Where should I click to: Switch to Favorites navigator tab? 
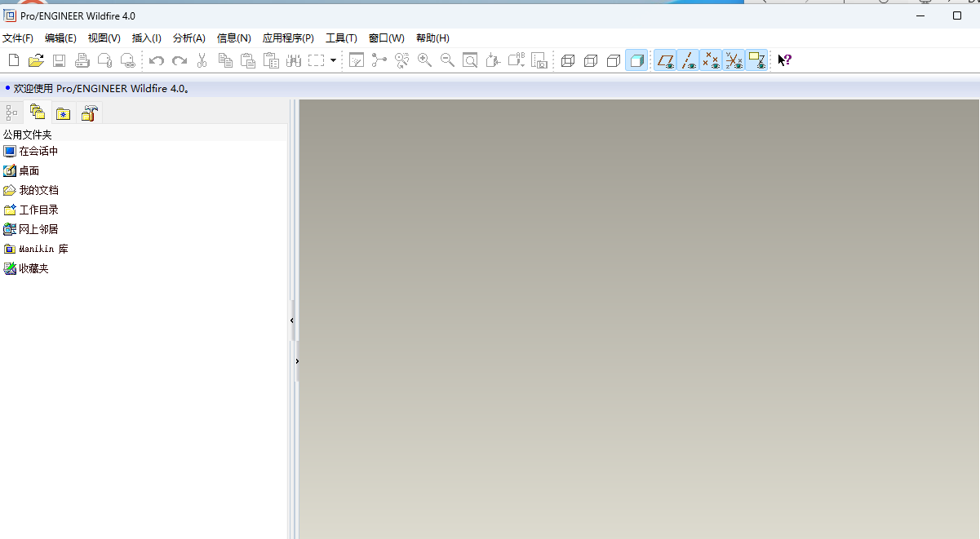[64, 113]
